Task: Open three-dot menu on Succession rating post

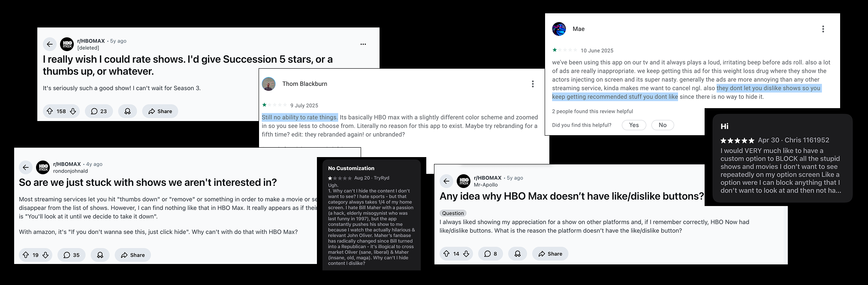Action: pos(363,44)
